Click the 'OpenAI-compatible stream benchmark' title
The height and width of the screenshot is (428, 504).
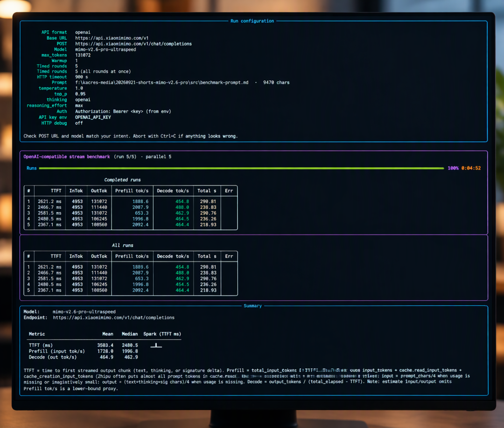(x=67, y=157)
